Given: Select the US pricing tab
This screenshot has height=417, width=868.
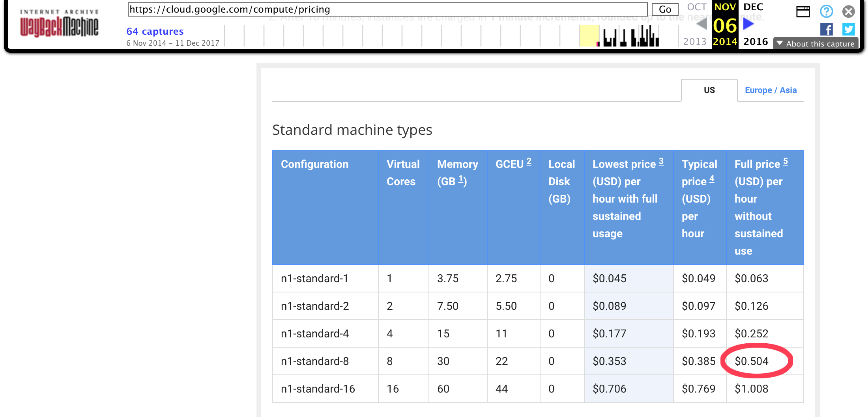Looking at the screenshot, I should point(709,90).
